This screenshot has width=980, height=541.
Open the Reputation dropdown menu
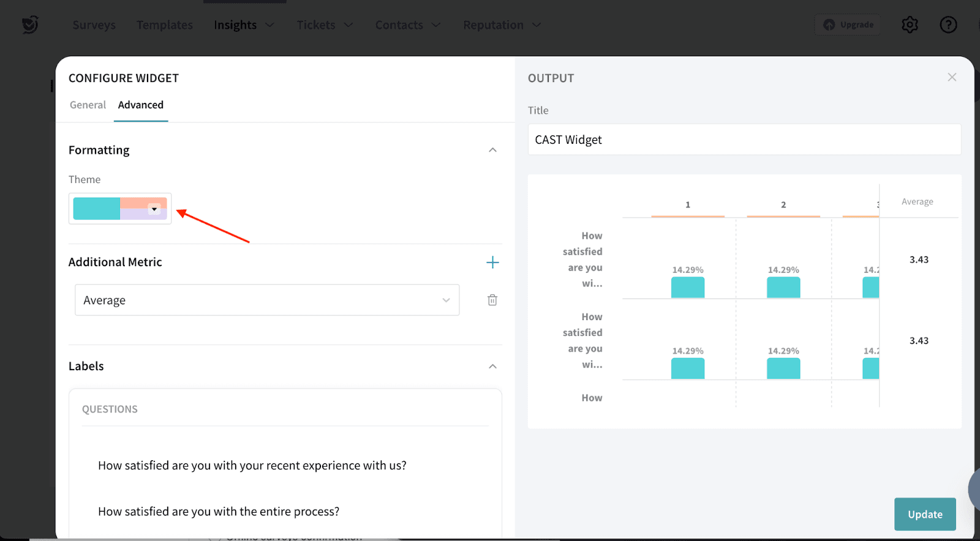coord(502,25)
